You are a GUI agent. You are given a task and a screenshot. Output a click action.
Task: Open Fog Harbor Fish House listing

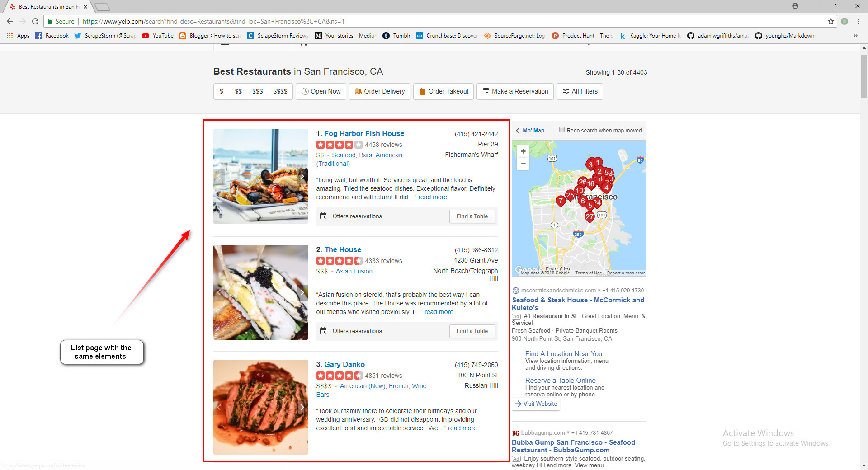click(364, 133)
